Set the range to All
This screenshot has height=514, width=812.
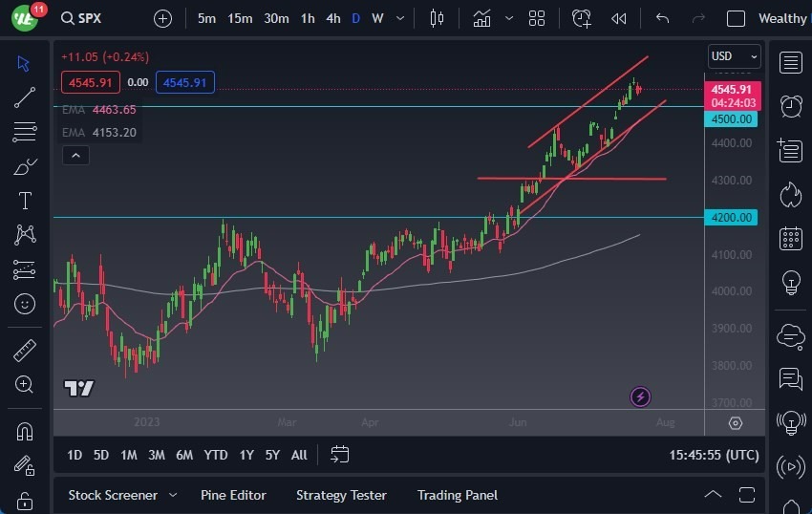(299, 455)
